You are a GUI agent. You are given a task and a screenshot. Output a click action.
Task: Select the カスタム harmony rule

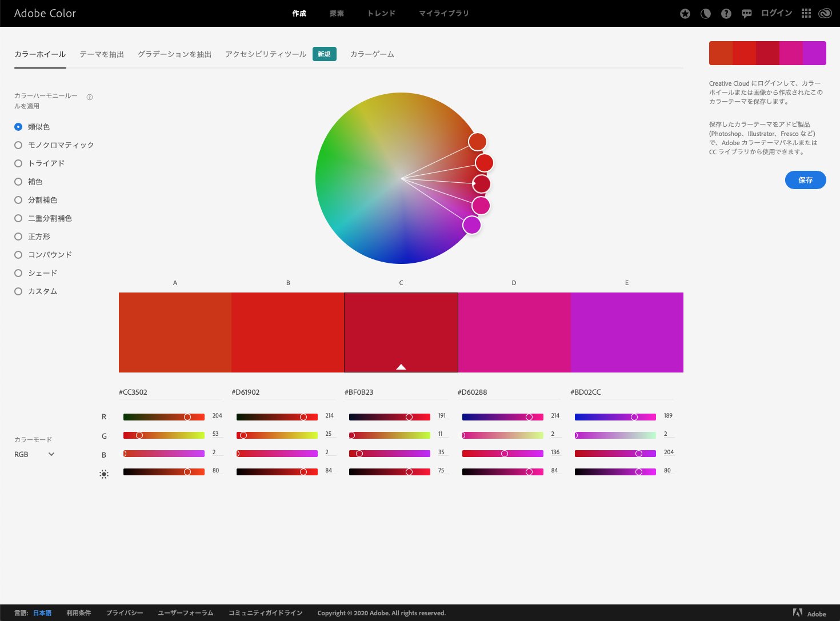36,291
